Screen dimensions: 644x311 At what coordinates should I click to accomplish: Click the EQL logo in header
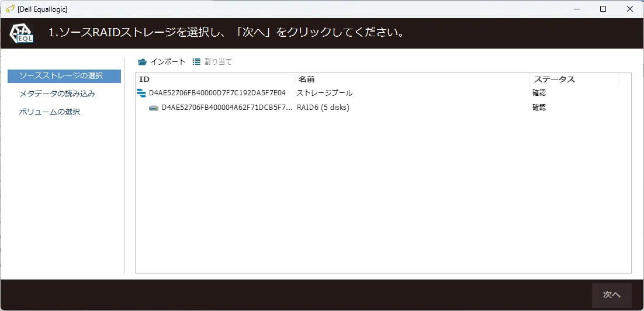click(x=22, y=33)
